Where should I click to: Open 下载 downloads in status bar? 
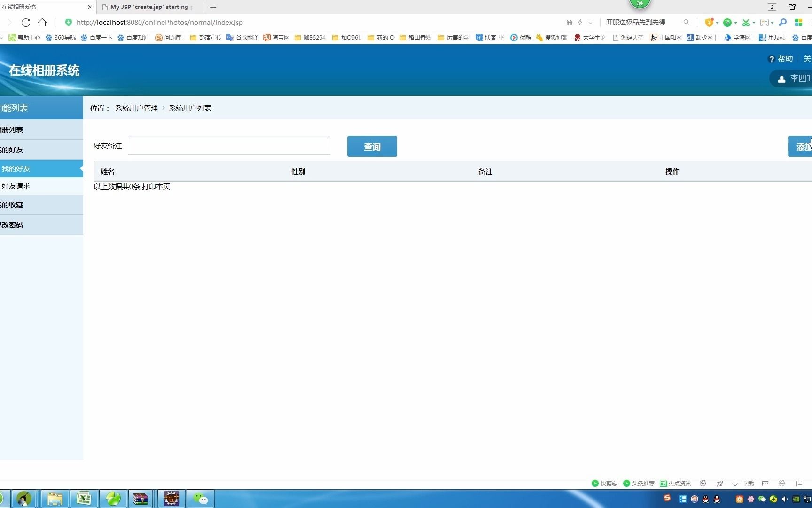coord(743,483)
